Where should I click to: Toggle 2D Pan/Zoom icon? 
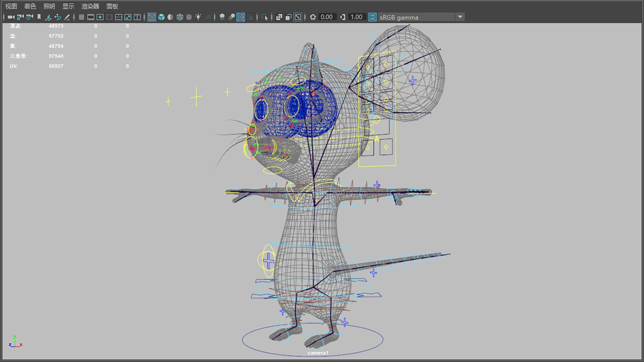tap(57, 17)
